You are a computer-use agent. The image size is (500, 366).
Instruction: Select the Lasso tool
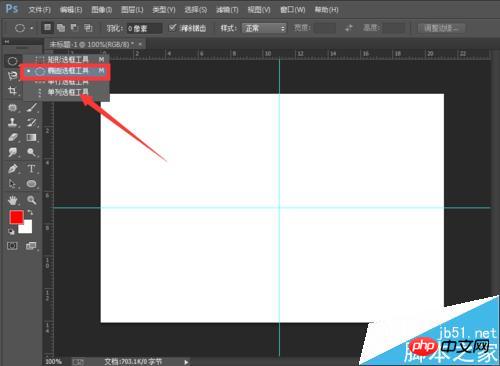[x=12, y=76]
